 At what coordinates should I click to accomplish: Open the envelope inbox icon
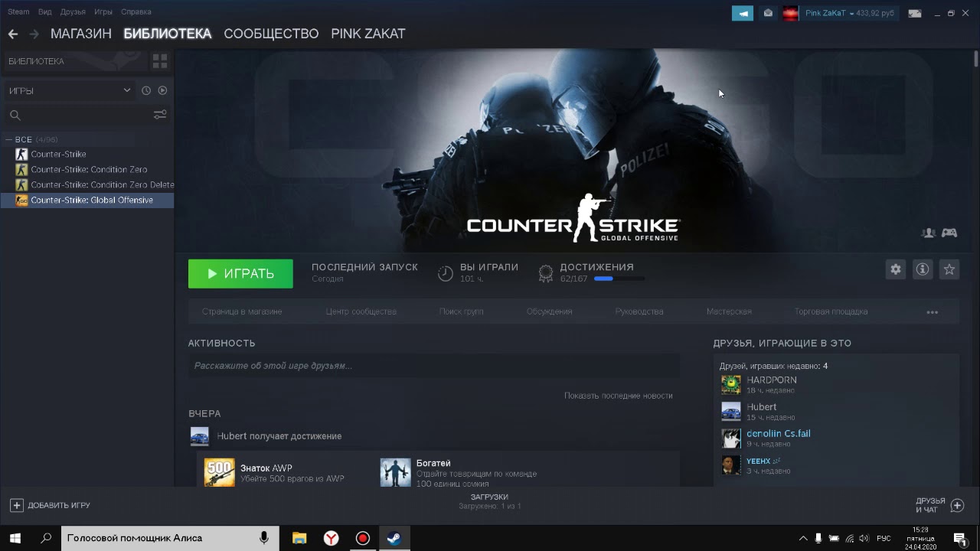(x=768, y=13)
